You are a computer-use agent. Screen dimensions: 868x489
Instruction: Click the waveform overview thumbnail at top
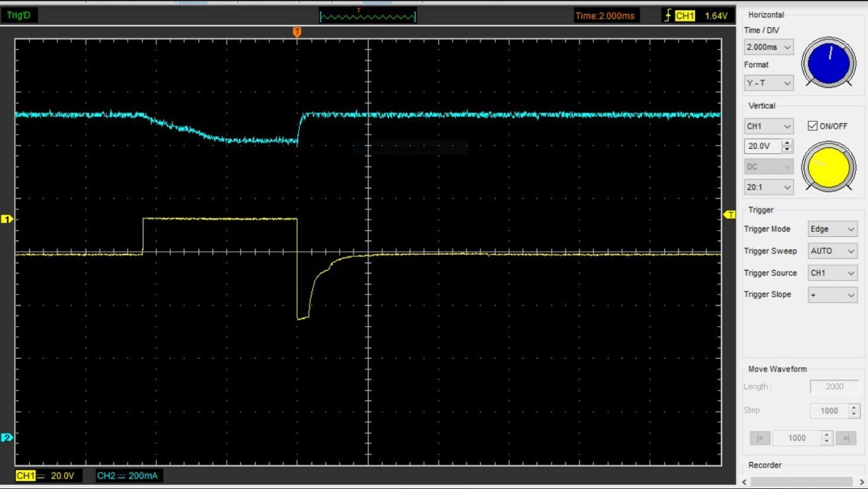[368, 16]
